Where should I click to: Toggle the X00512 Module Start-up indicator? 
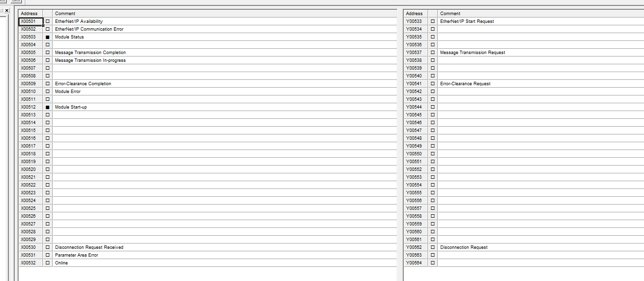coord(48,107)
